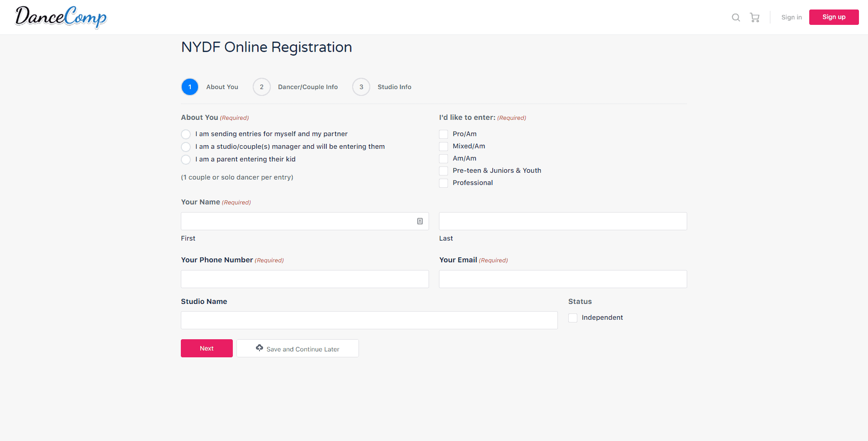Click the NYDF Online Registration heading
Viewport: 868px width, 441px height.
click(x=266, y=47)
